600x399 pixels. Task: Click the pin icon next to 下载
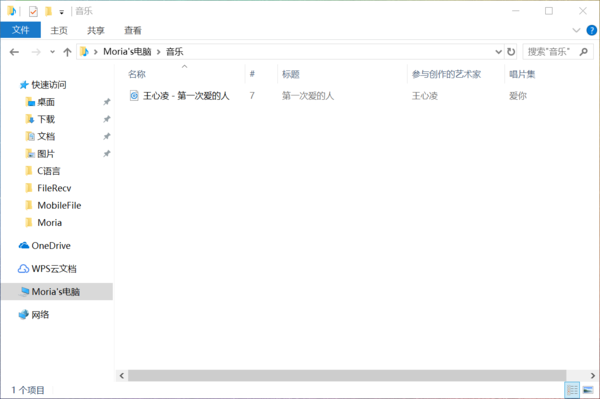coord(107,119)
